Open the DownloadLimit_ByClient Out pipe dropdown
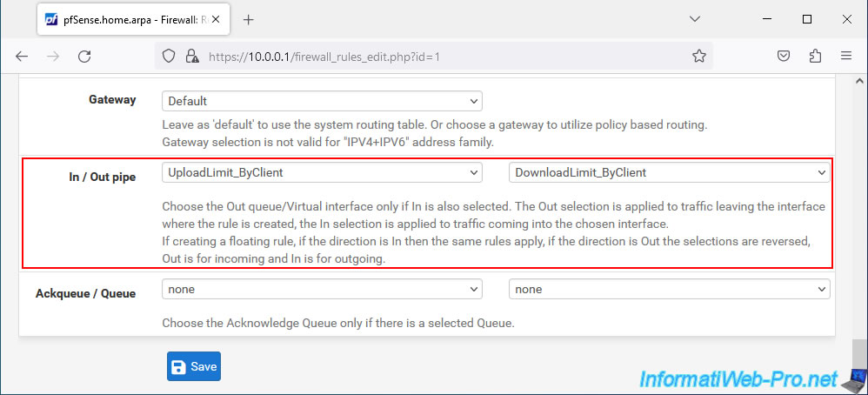Image resolution: width=868 pixels, height=395 pixels. tap(670, 172)
